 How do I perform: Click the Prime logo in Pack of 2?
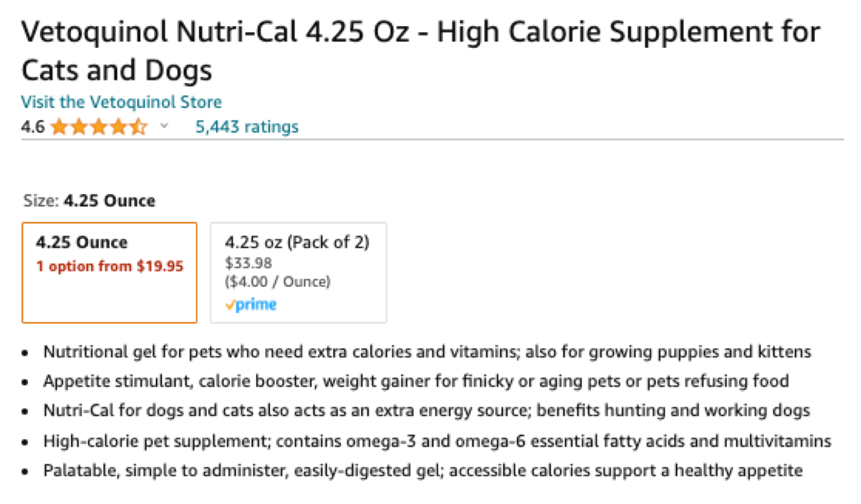click(x=251, y=305)
